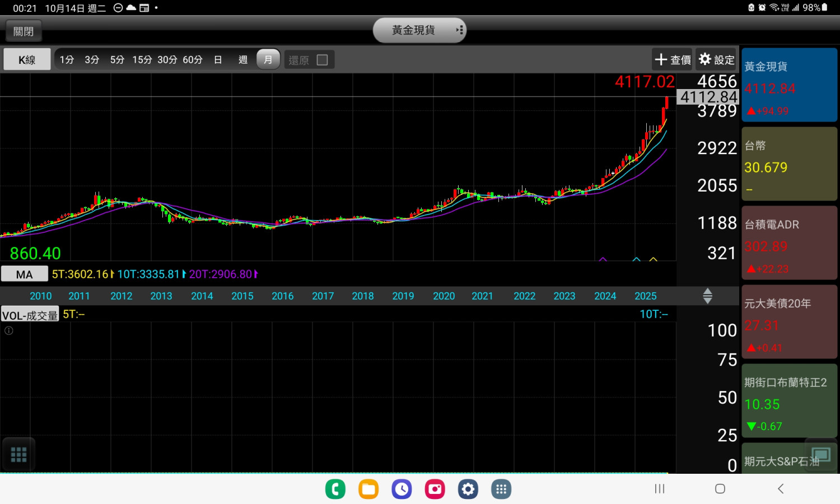This screenshot has height=504, width=840.
Task: Select the 月 monthly timeframe
Action: [x=268, y=59]
